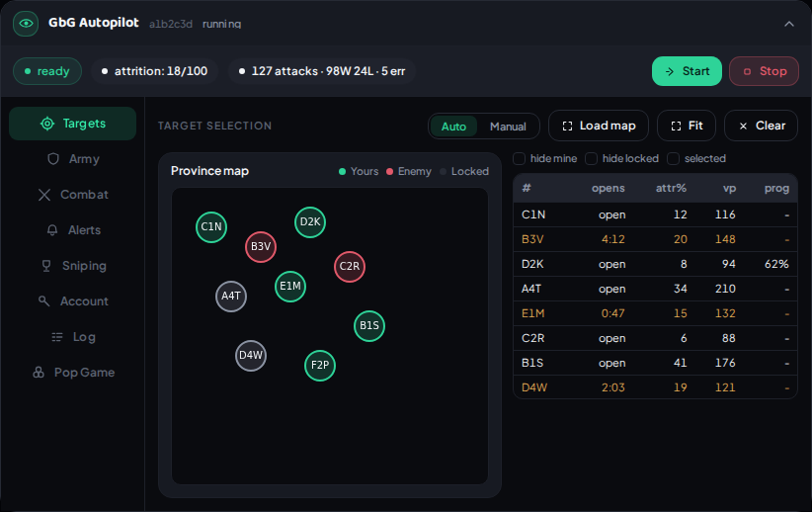This screenshot has height=512, width=812.
Task: Enable the hide locked checkbox
Action: tap(591, 158)
